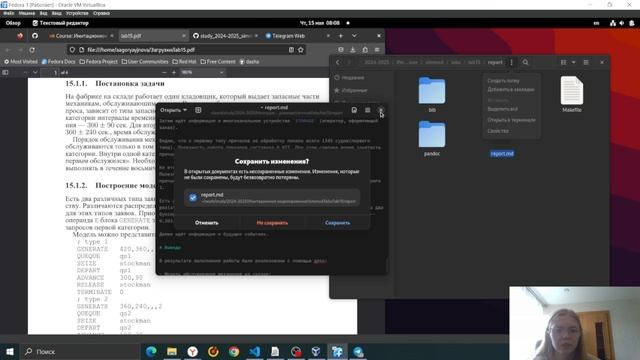Open the clock calendar in GNOME bar
Viewport: 640px width, 360px height.
click(320, 23)
